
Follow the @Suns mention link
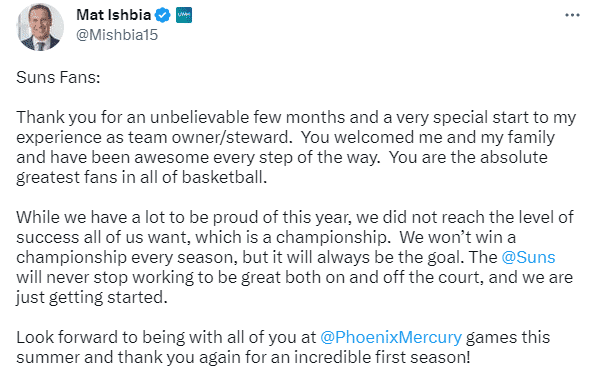[528, 257]
